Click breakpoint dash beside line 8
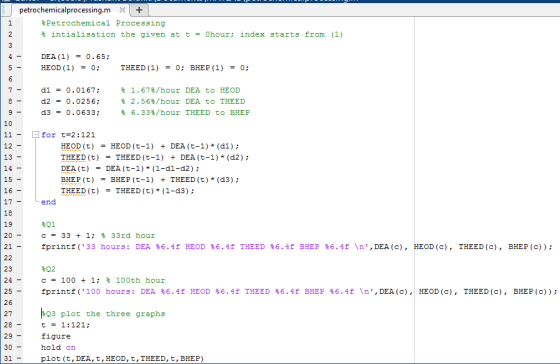Screen dimensions: 560x364 [19, 101]
